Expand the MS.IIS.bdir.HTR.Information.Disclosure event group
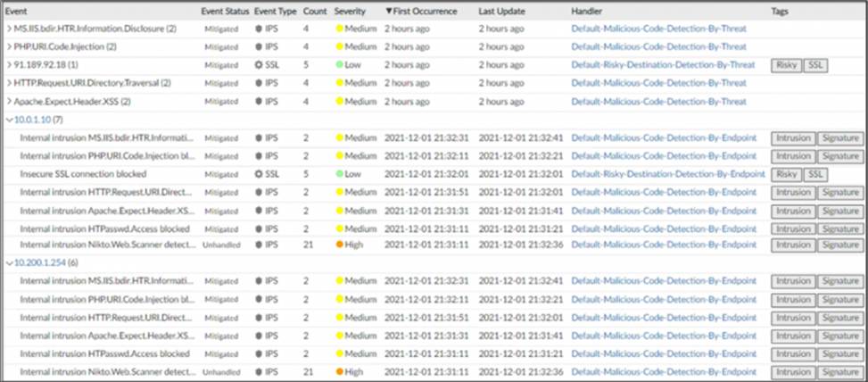Screen dimensions: 868x382 [10, 29]
